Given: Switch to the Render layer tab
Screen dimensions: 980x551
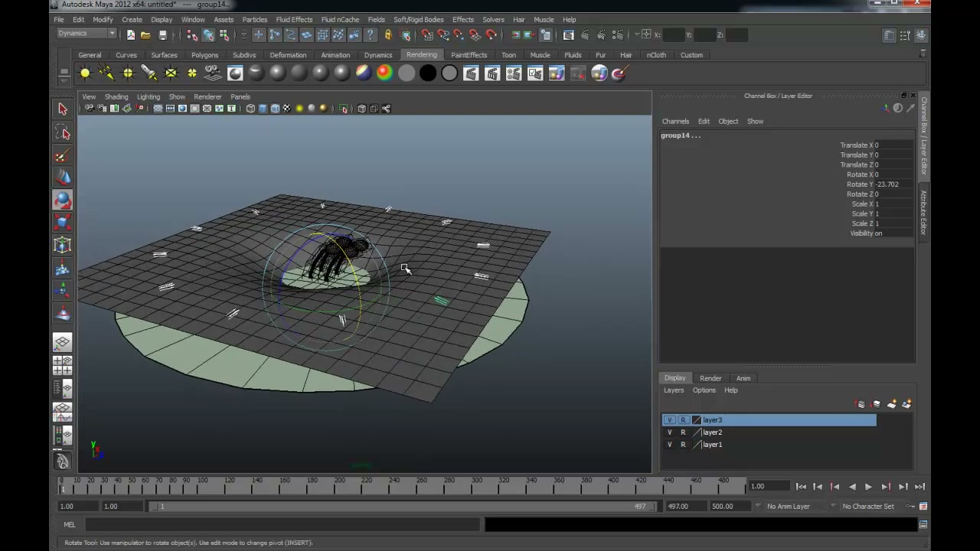Looking at the screenshot, I should (710, 378).
